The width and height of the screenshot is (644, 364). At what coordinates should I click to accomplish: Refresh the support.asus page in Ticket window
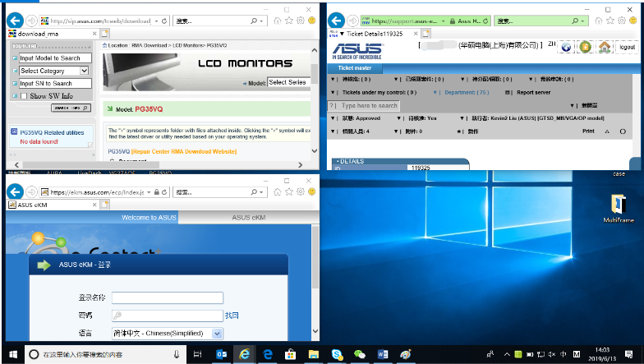[x=485, y=21]
